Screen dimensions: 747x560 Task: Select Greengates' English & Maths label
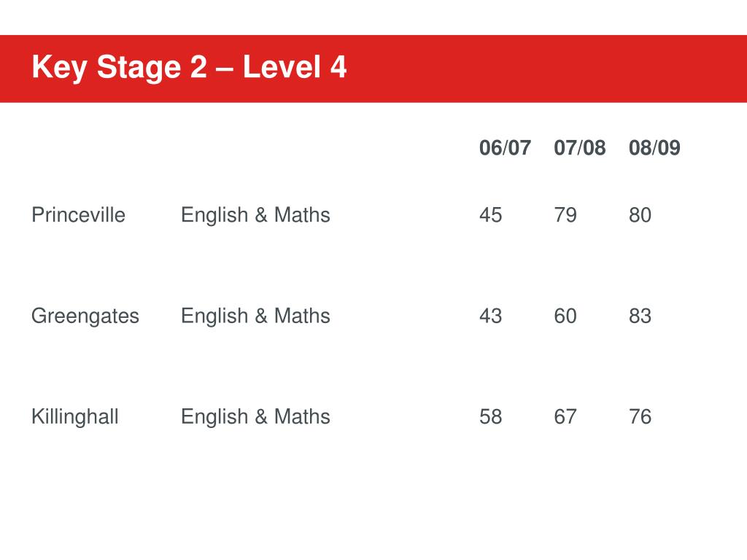click(255, 316)
